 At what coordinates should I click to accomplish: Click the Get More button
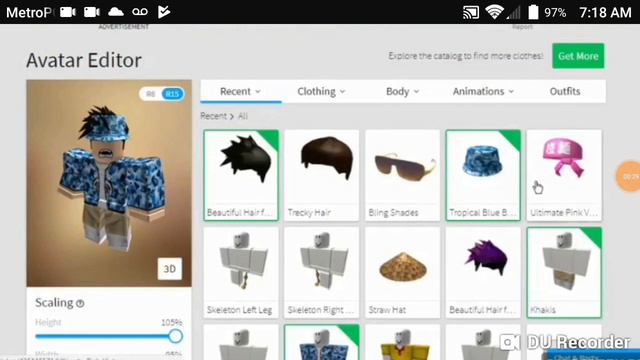(x=578, y=56)
